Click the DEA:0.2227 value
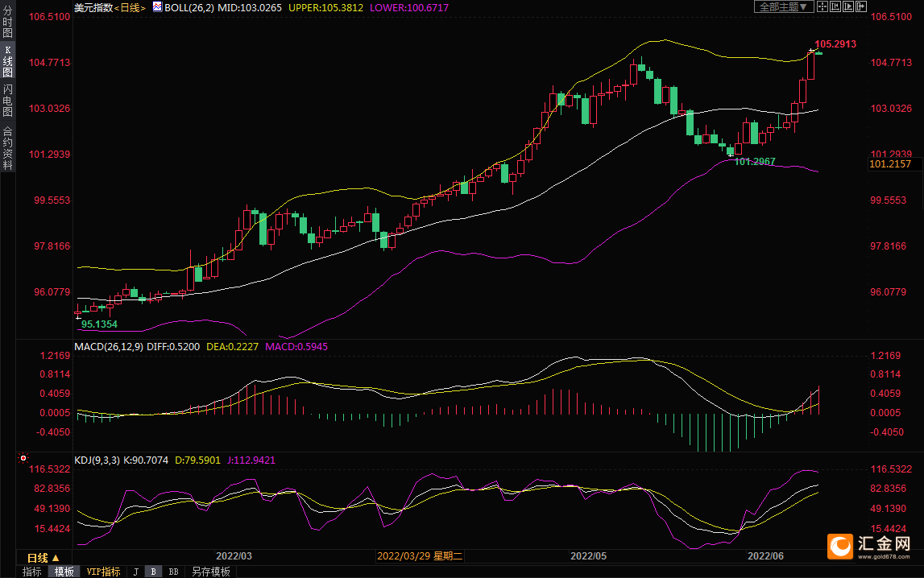Viewport: 924px width, 578px height. pos(232,347)
